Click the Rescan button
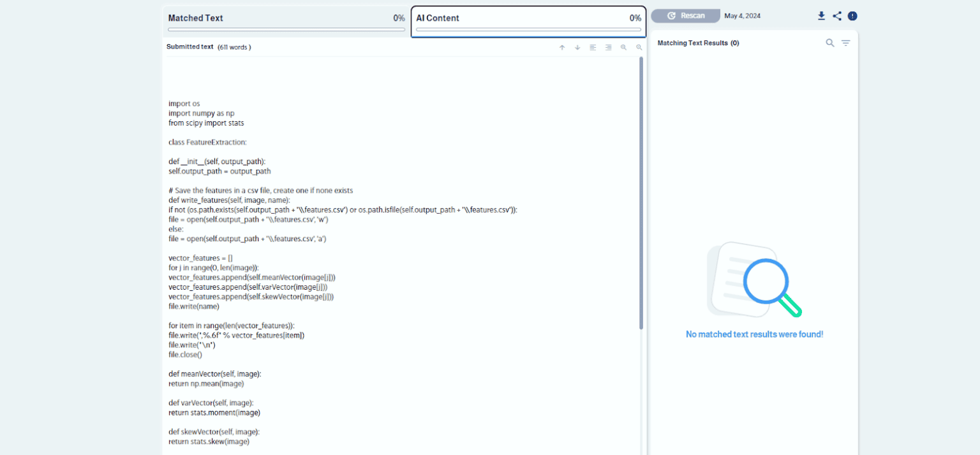 tap(686, 16)
